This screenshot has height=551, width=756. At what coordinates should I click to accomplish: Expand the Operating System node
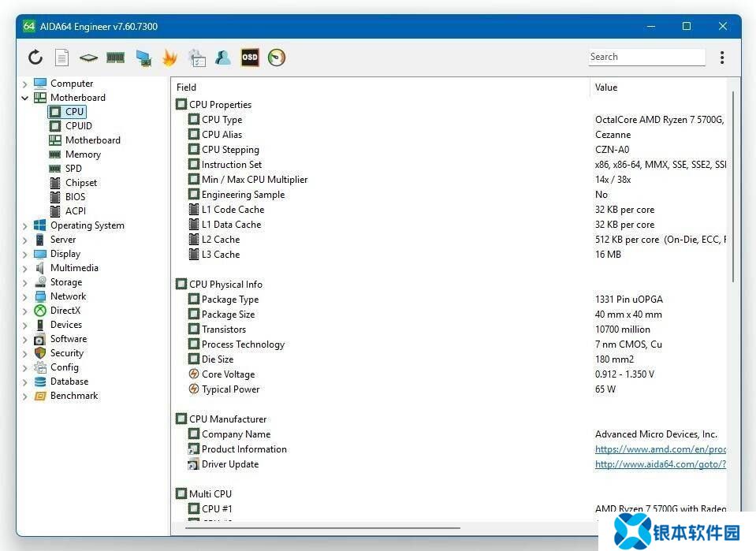point(24,225)
